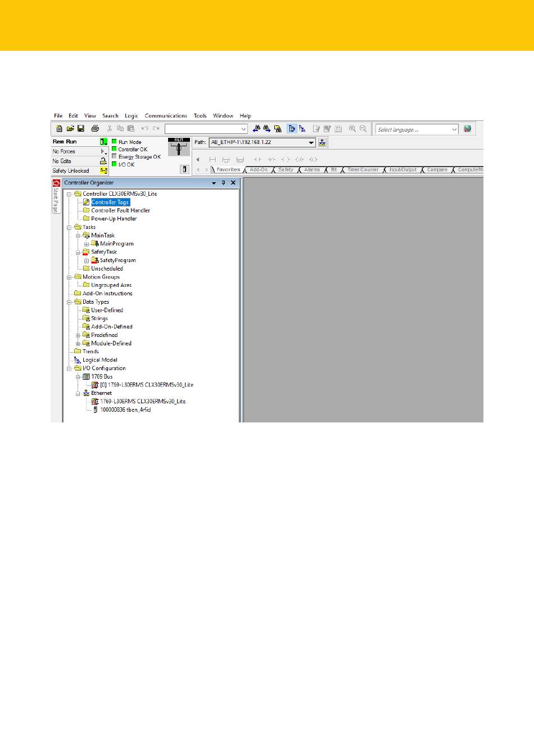Click the padlock icon beside No Edits
Screen dimensions: 534x756
click(103, 161)
